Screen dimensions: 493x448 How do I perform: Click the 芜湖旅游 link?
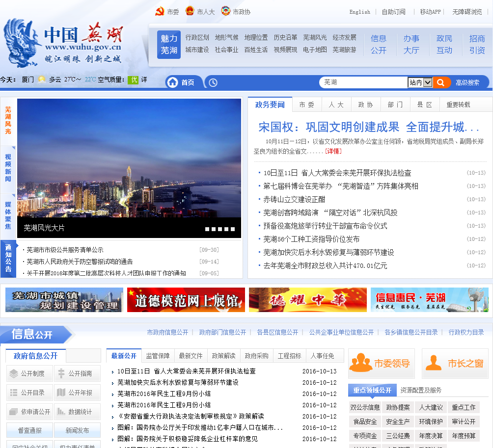[344, 50]
